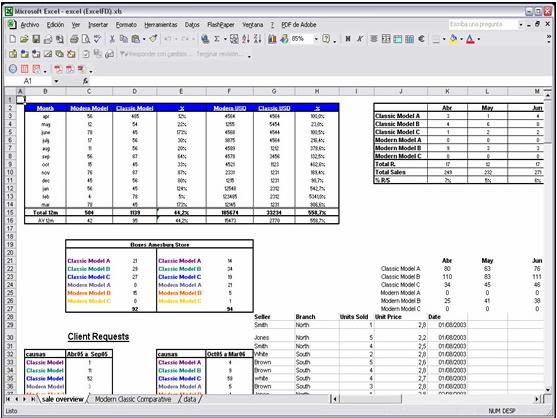The image size is (557, 418).
Task: Jump to the last sheet tab arrow
Action: click(x=33, y=399)
